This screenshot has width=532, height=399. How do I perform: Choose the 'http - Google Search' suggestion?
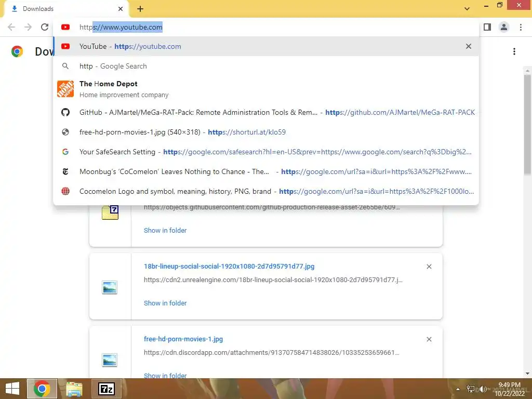[266, 66]
